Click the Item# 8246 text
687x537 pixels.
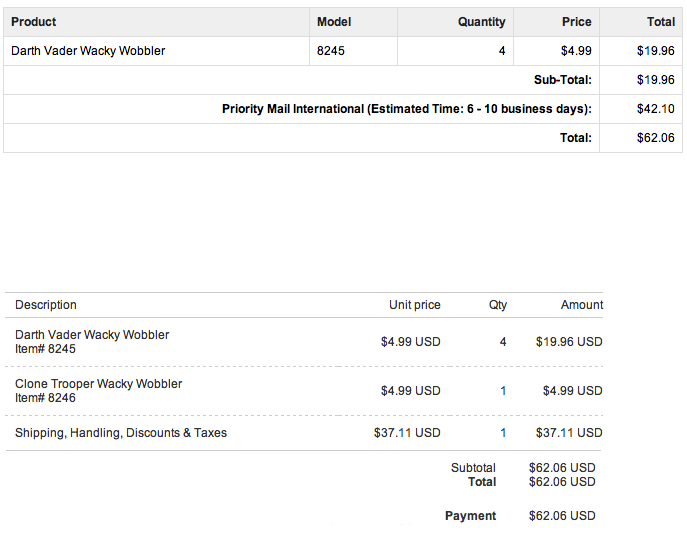click(45, 398)
